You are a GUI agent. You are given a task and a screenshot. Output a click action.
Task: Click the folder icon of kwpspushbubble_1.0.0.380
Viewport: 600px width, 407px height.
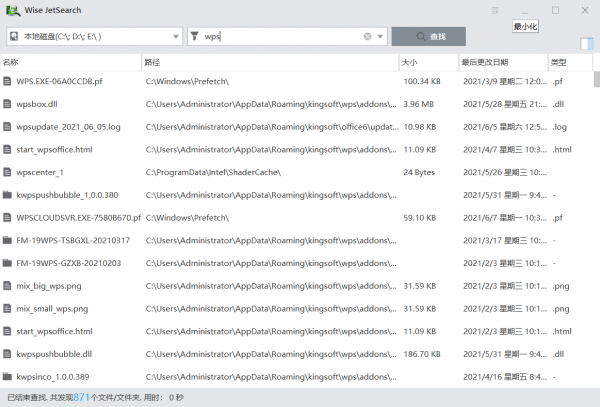[7, 195]
